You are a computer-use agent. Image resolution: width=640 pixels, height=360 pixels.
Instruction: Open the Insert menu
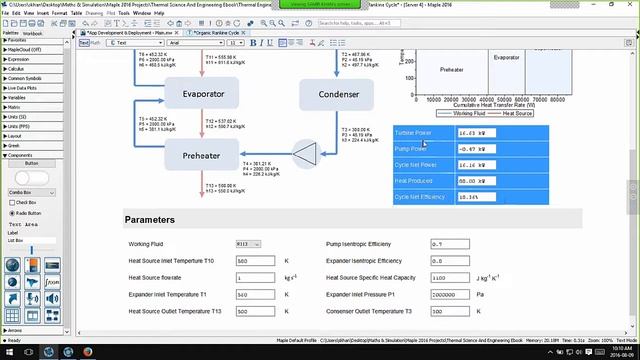(43, 13)
